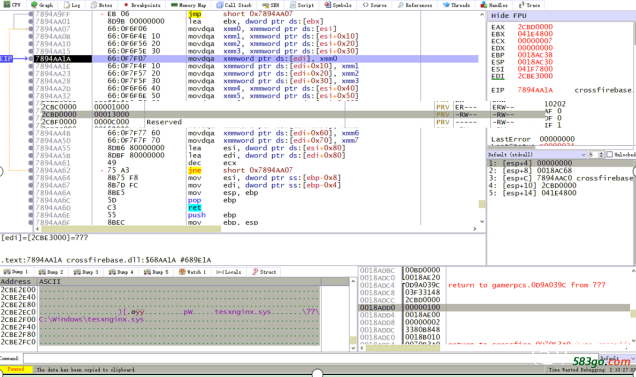Click the Hide FPU button
The width and height of the screenshot is (636, 377).
pyautogui.click(x=509, y=15)
